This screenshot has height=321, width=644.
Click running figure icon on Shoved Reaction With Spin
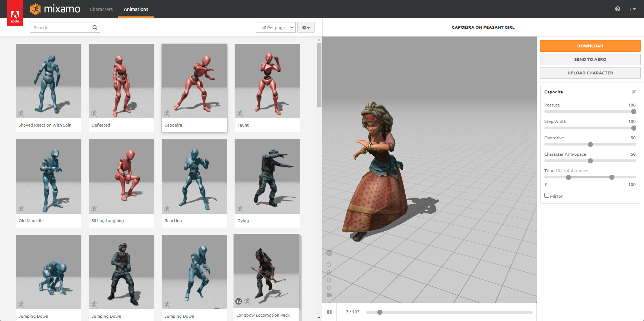coord(21,113)
